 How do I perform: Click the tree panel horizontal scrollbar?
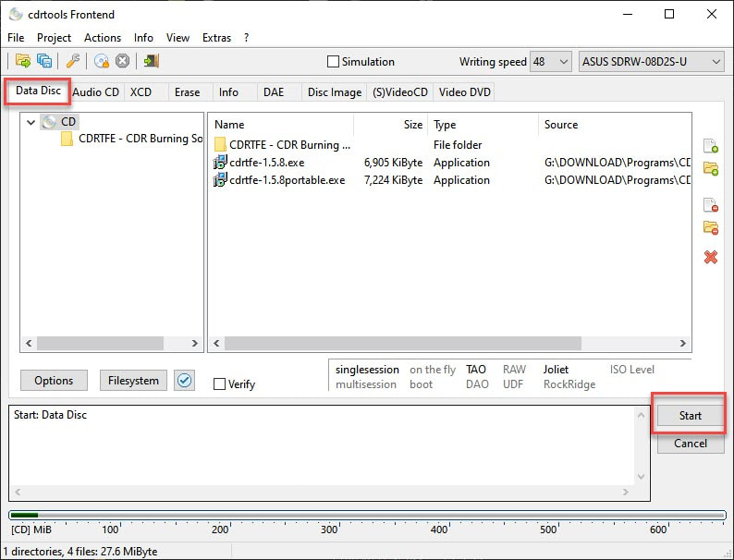point(100,343)
